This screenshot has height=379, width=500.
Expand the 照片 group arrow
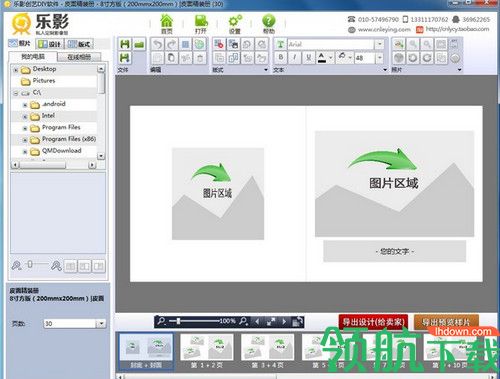click(459, 70)
